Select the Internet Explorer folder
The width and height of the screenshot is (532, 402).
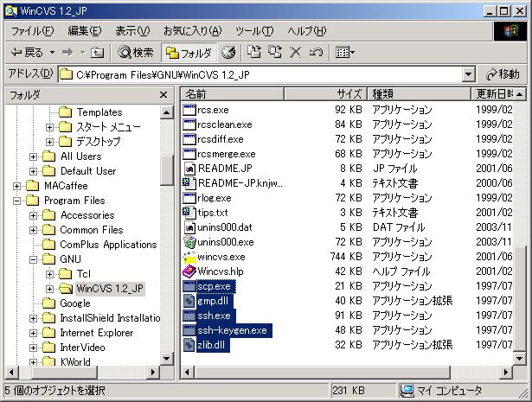pos(87,333)
